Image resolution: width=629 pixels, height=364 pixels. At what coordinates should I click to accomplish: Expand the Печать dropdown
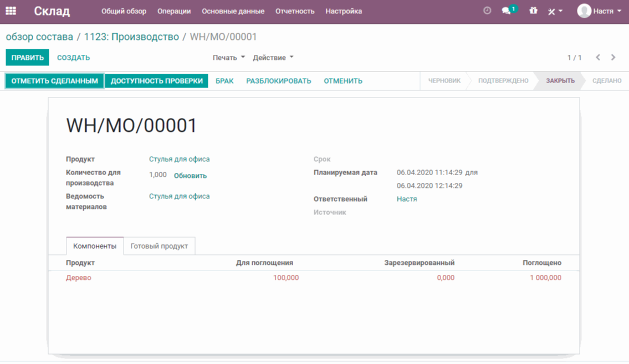[228, 58]
